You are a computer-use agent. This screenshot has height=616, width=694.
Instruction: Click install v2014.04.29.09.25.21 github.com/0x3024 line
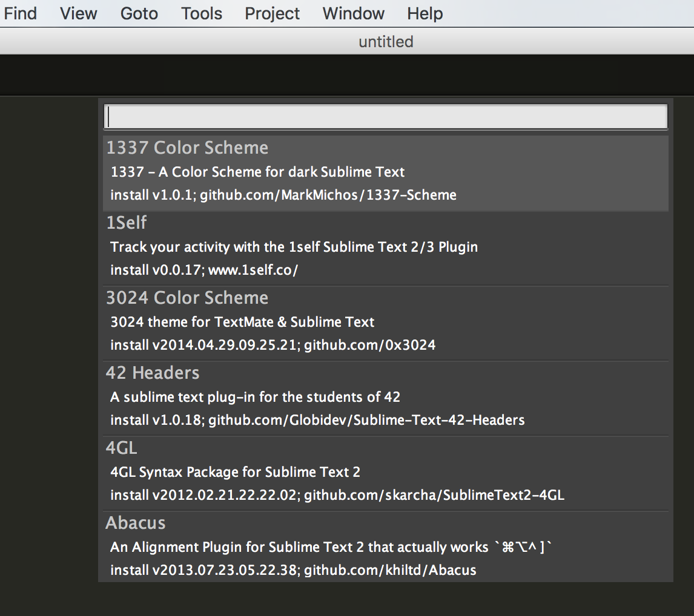273,345
